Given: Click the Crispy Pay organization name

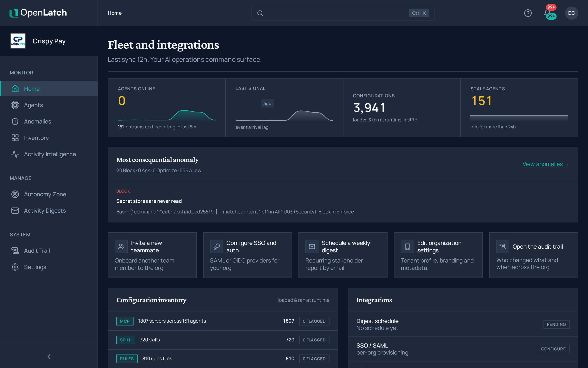Looking at the screenshot, I should [x=49, y=41].
